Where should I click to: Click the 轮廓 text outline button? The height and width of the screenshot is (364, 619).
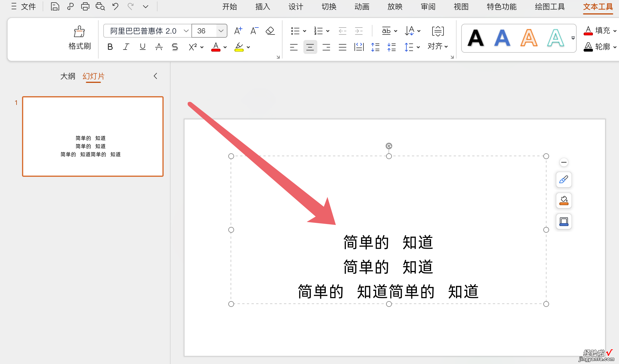tap(600, 47)
